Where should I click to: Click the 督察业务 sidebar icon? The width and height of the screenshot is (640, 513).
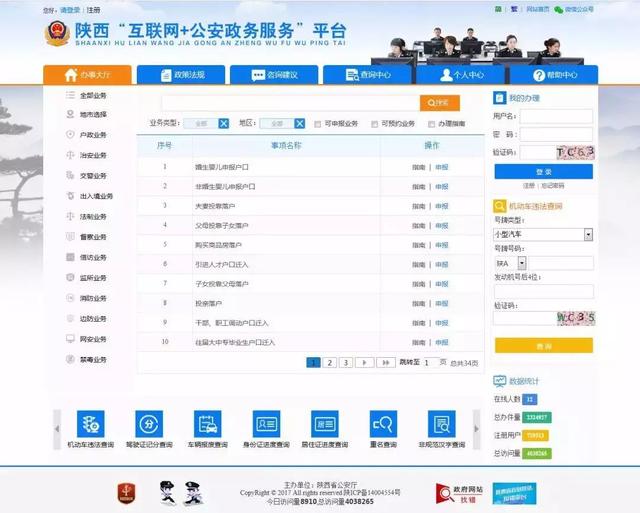click(x=70, y=237)
